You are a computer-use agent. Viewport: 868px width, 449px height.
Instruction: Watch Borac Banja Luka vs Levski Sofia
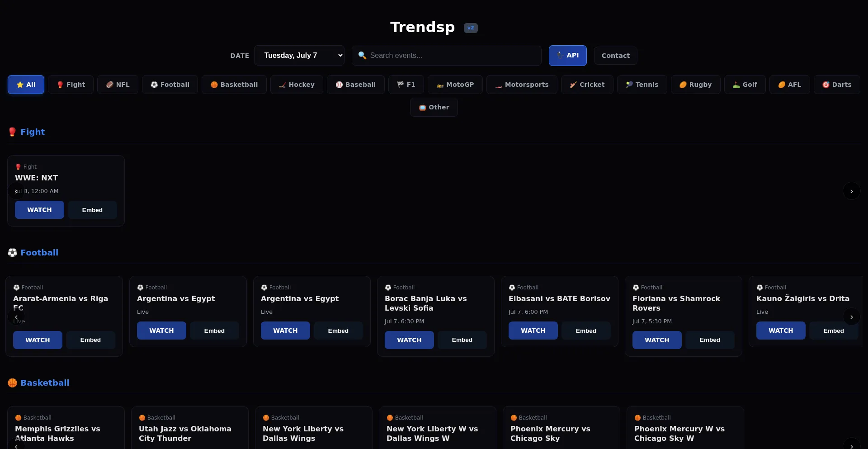pyautogui.click(x=409, y=340)
